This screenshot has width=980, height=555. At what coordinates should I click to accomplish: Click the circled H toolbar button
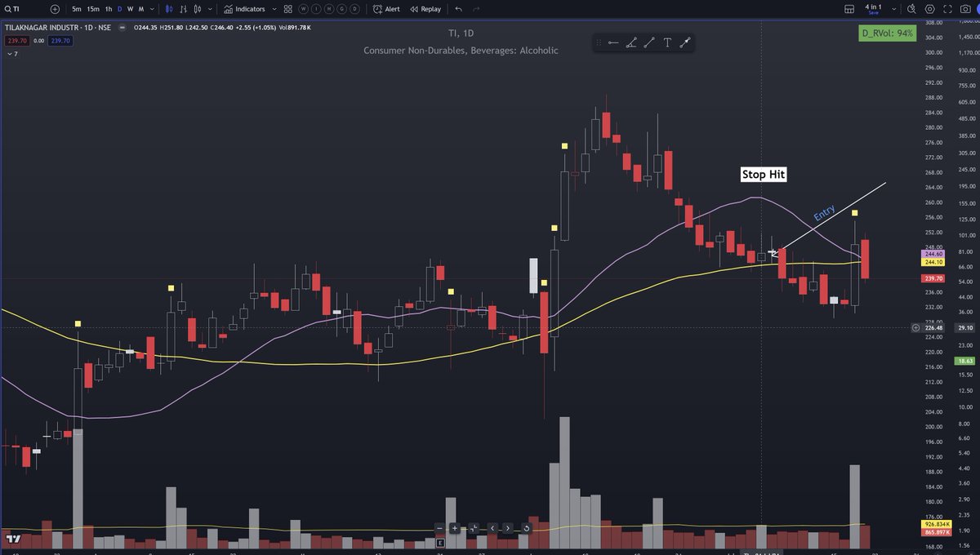329,9
